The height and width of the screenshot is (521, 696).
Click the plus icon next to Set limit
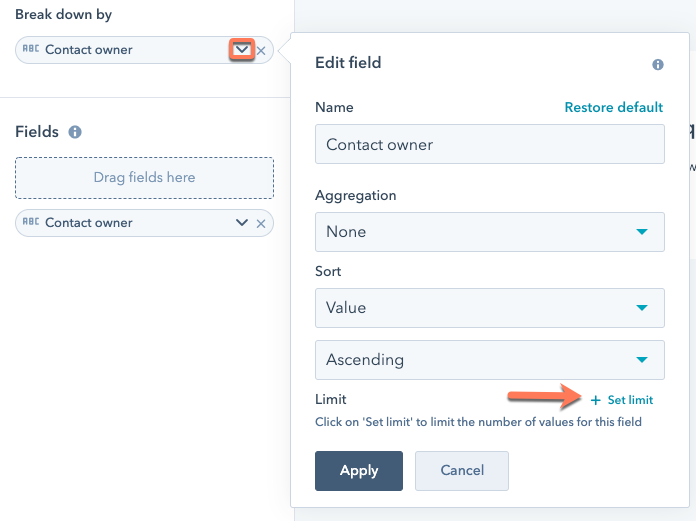point(596,400)
